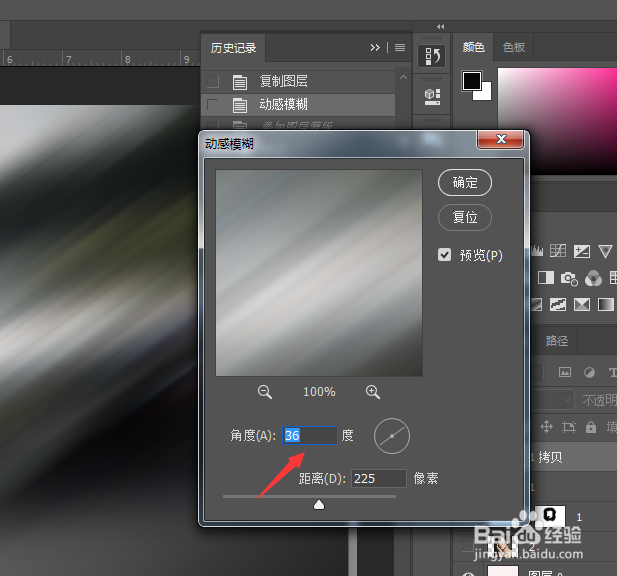Click the foreground color swatch
Screen dimensions: 617x576
[x=471, y=81]
